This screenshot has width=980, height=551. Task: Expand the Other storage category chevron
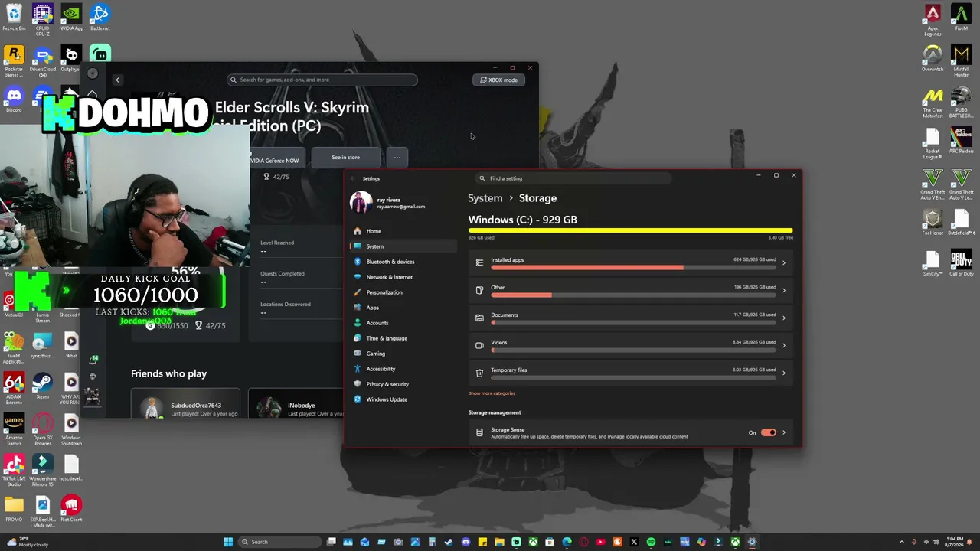click(783, 291)
